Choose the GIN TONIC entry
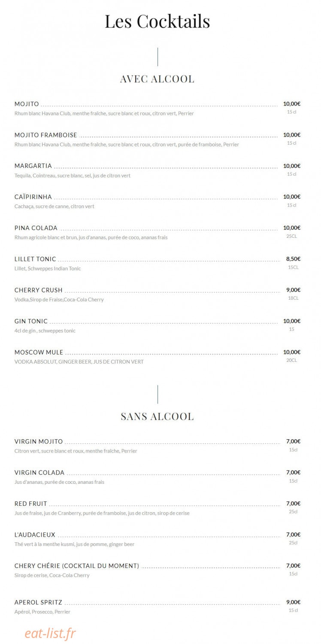 (31, 321)
